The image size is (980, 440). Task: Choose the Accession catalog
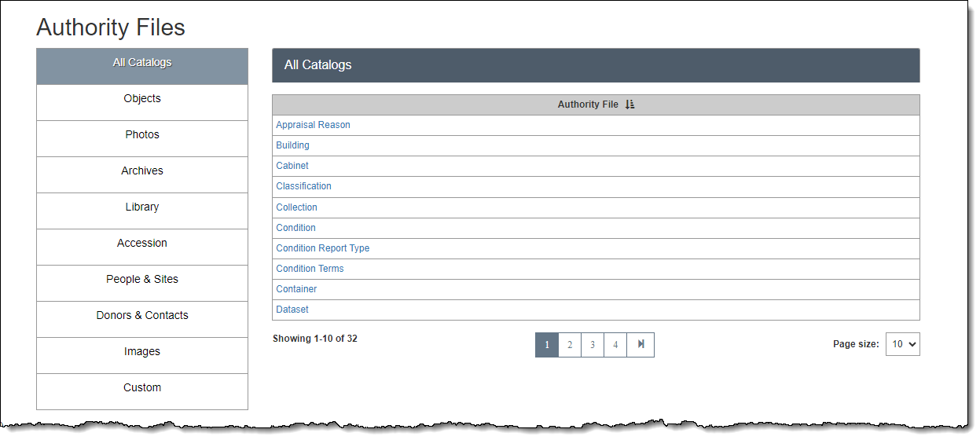tap(142, 244)
